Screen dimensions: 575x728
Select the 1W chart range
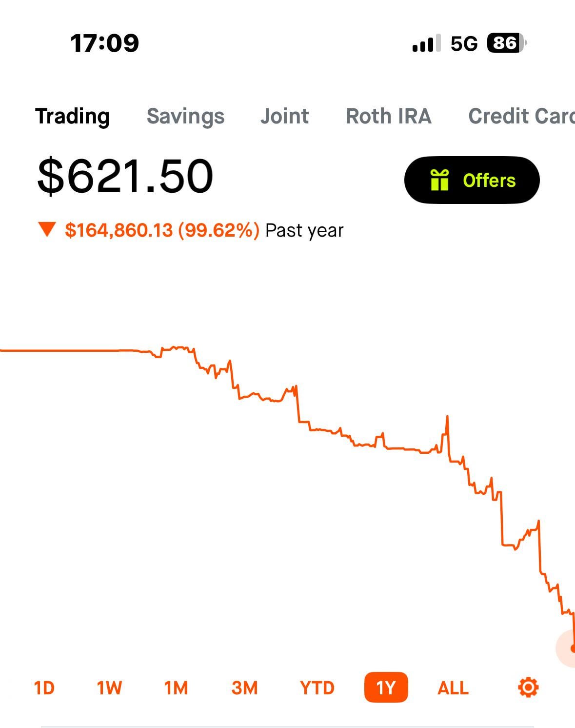pyautogui.click(x=109, y=688)
